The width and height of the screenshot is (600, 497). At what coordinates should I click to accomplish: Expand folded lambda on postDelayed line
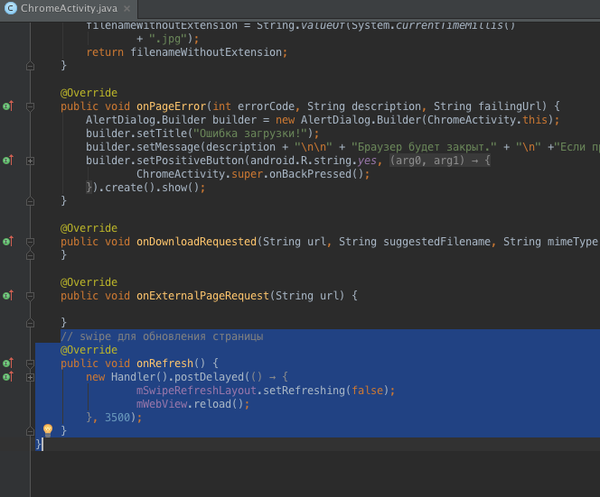tap(30, 377)
